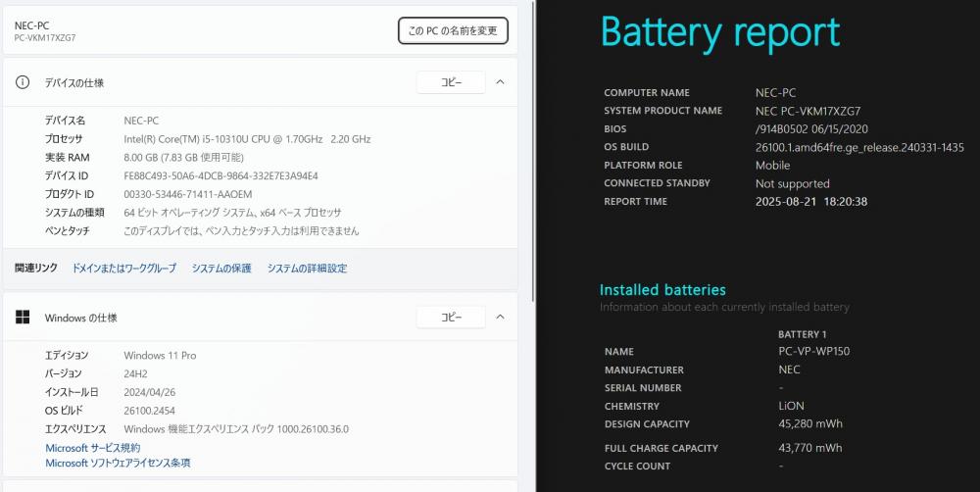Click the info icon beside デバイスの仕様
Screen dimensions: 980x492
click(x=23, y=82)
